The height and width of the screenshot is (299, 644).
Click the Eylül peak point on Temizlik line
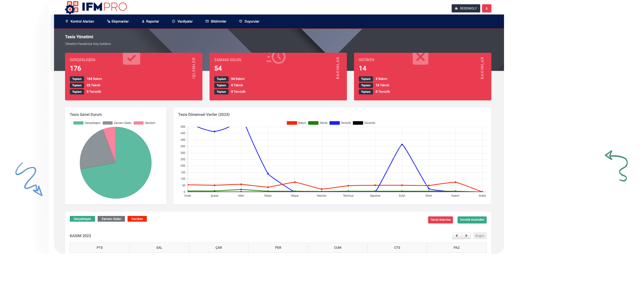click(402, 144)
